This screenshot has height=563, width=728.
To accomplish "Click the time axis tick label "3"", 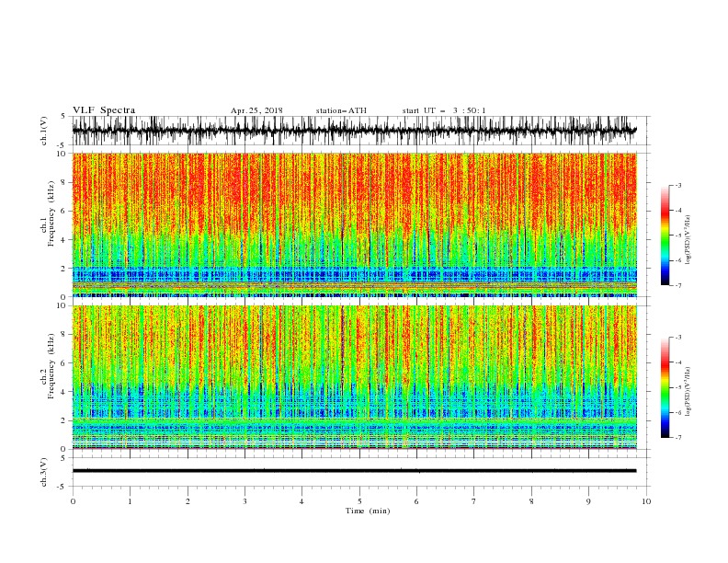I will pos(245,501).
